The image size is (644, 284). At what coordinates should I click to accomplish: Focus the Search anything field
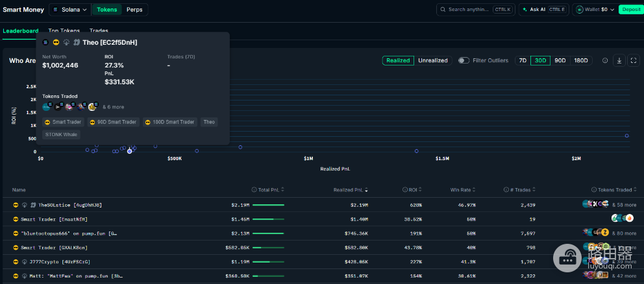pos(476,10)
